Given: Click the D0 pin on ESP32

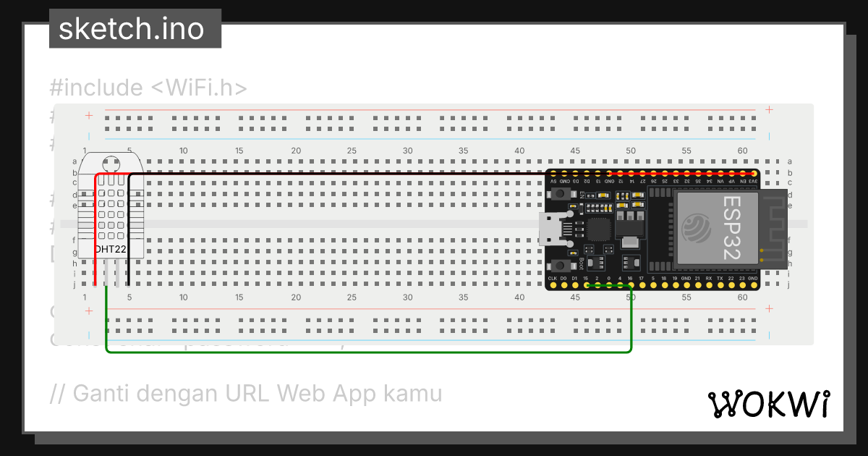Looking at the screenshot, I should click(x=564, y=286).
